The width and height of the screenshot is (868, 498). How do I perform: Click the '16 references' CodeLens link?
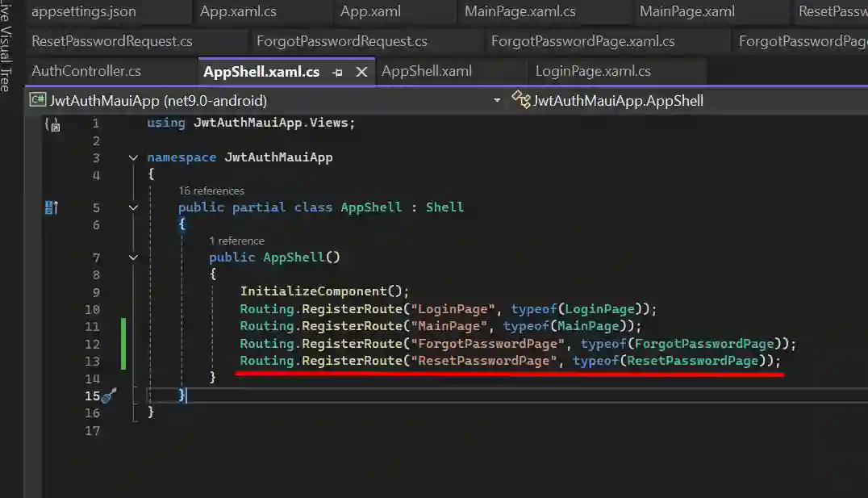click(211, 191)
